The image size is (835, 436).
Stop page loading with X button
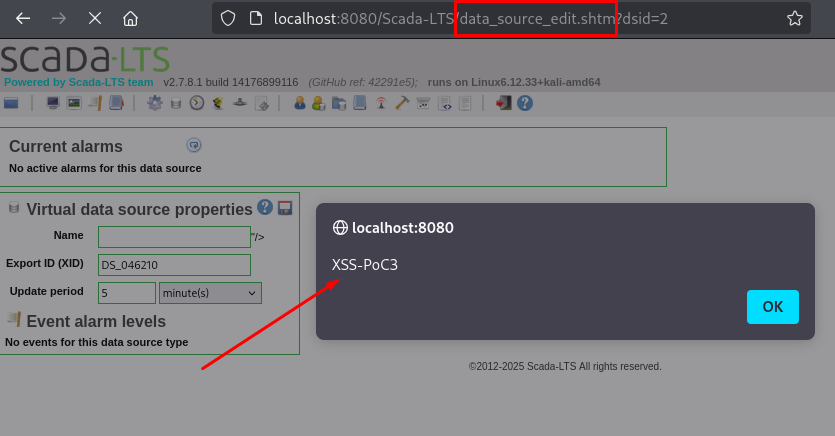[95, 19]
